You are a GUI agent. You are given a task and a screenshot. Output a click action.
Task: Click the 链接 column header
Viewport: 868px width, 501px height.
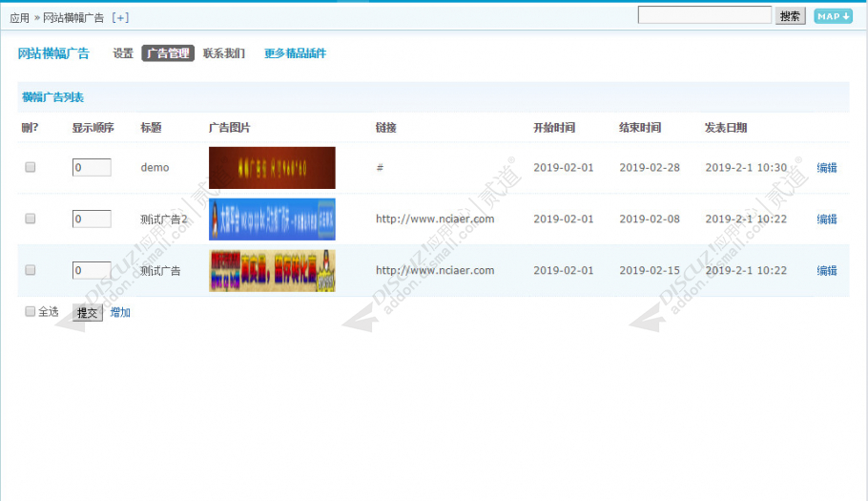coord(386,128)
